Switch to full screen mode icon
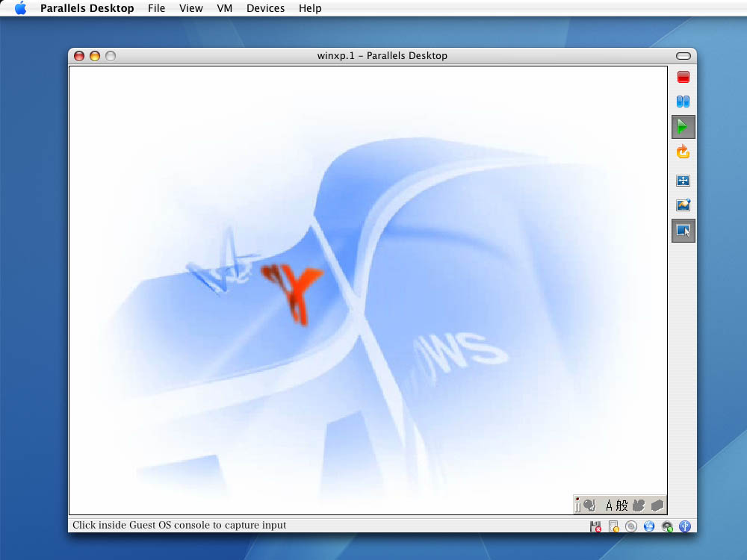The image size is (747, 560). (683, 181)
